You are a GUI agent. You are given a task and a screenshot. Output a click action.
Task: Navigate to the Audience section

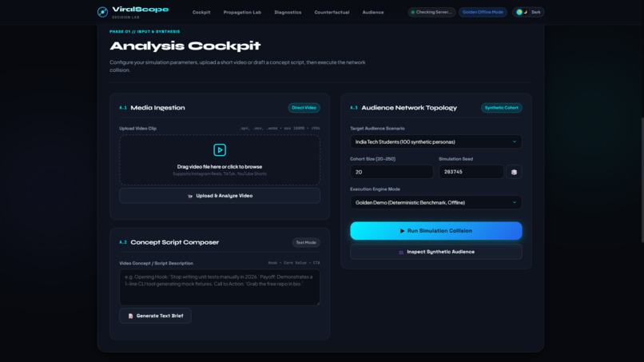373,12
